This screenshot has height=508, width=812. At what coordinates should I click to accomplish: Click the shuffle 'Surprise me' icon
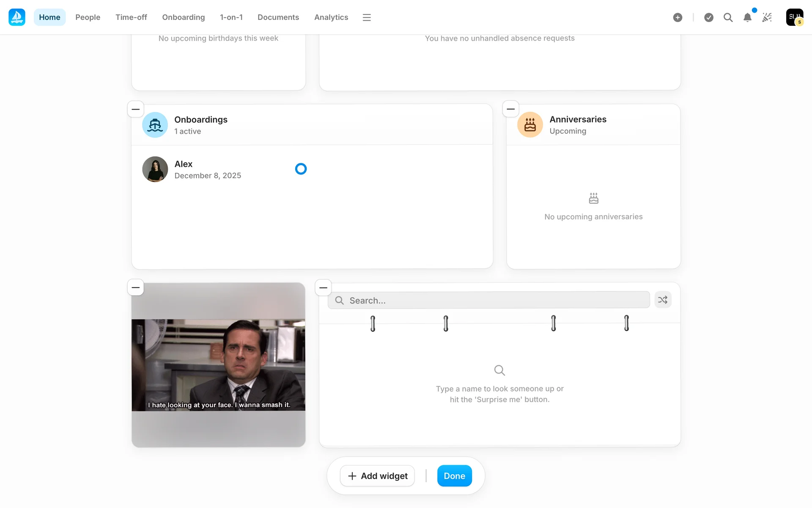click(663, 300)
